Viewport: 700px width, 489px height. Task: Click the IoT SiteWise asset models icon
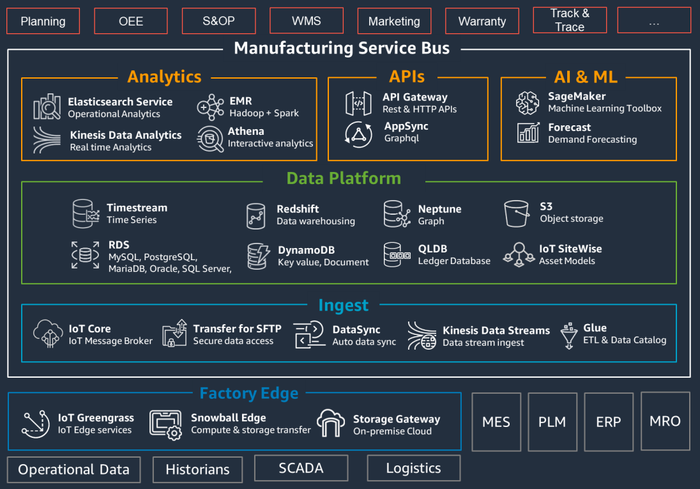pyautogui.click(x=519, y=255)
